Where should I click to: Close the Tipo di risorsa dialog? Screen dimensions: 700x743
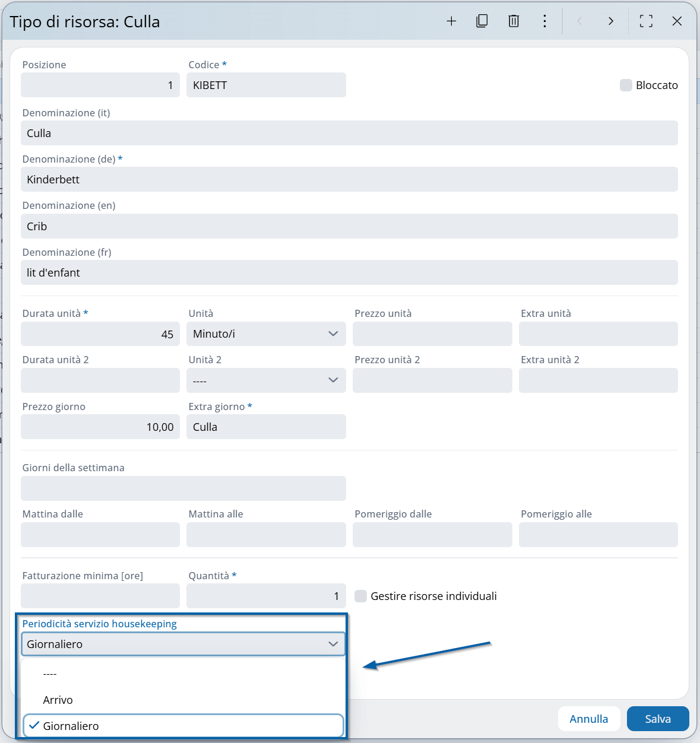677,21
